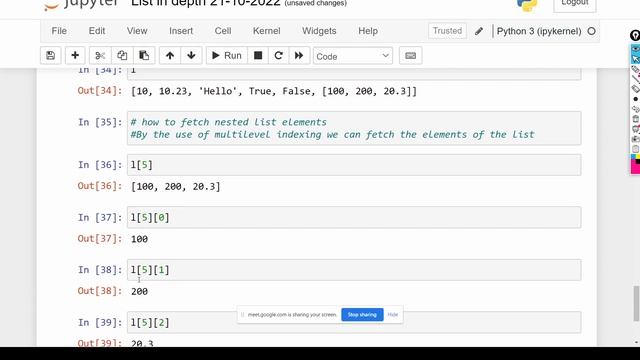Open the command palette keyboard icon

point(411,56)
